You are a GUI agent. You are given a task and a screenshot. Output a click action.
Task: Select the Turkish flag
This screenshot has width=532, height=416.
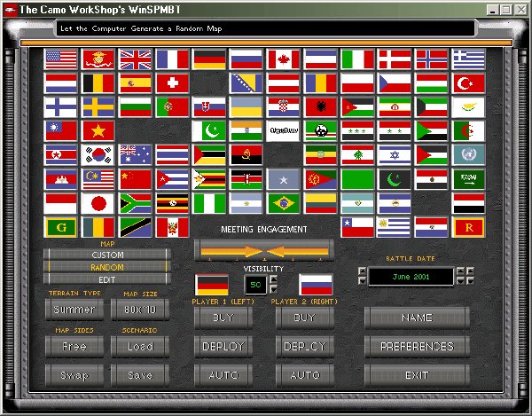coord(468,83)
